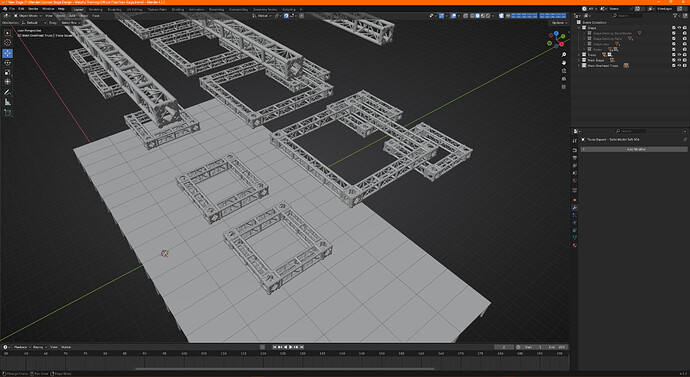
Task: Toggle X-Ray in viewport header
Action: (x=466, y=16)
